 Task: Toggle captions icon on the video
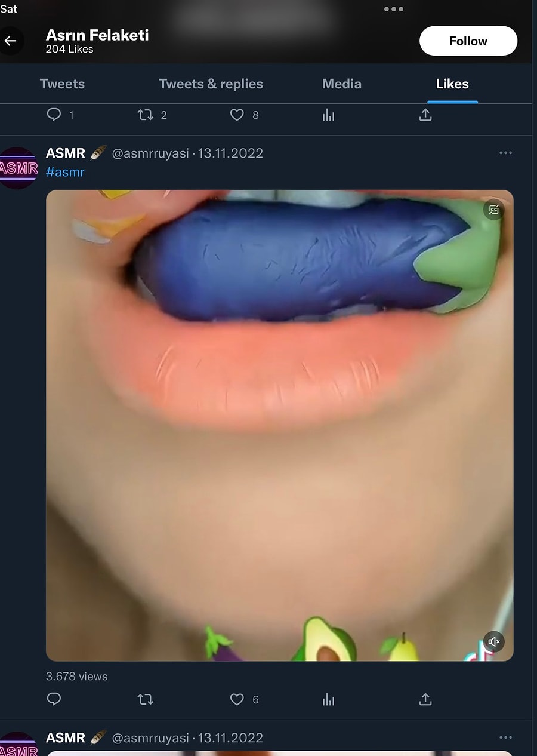tap(493, 210)
